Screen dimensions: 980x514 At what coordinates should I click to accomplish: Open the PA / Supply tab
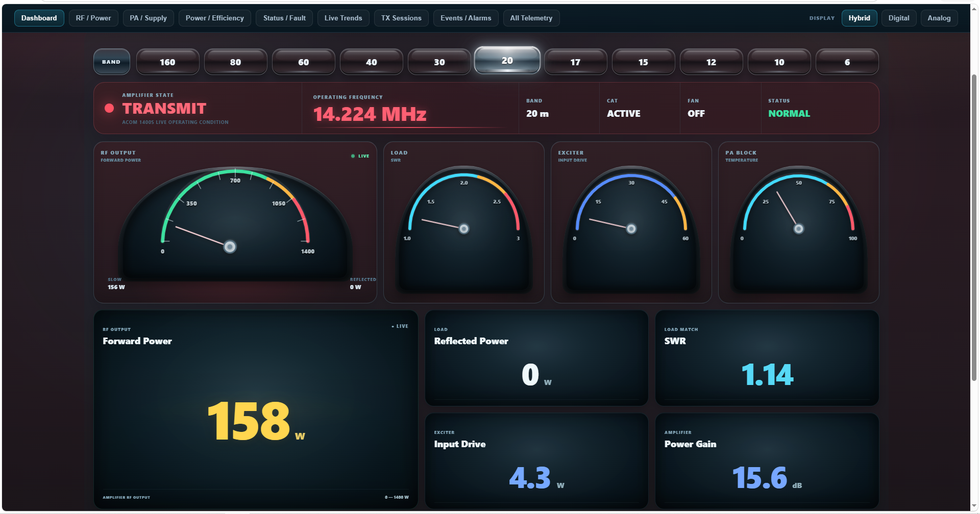[x=148, y=18]
